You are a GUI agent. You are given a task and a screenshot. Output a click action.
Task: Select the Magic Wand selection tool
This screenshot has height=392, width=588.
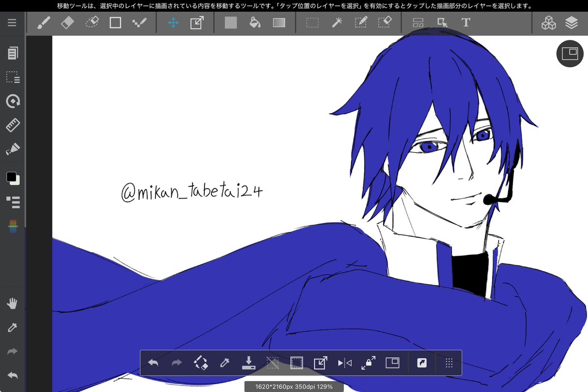click(x=337, y=22)
